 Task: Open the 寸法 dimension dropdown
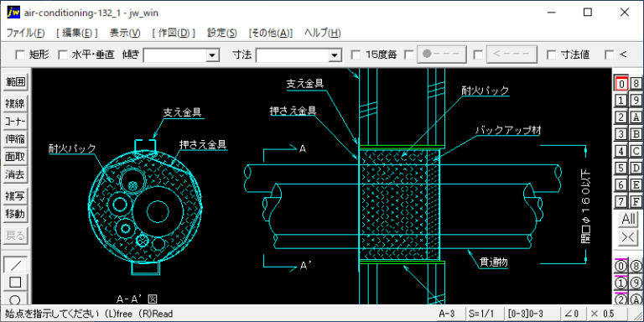(335, 55)
